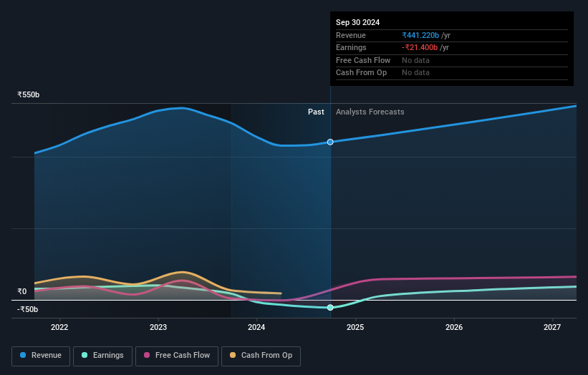Toggle the Revenue legend series
588x375 pixels.
41,356
